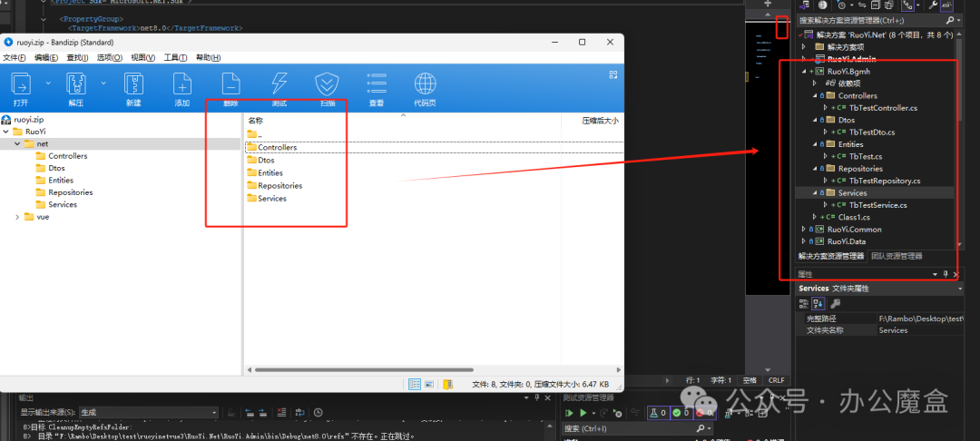Sort by 压缩后大小 column header

coord(600,121)
